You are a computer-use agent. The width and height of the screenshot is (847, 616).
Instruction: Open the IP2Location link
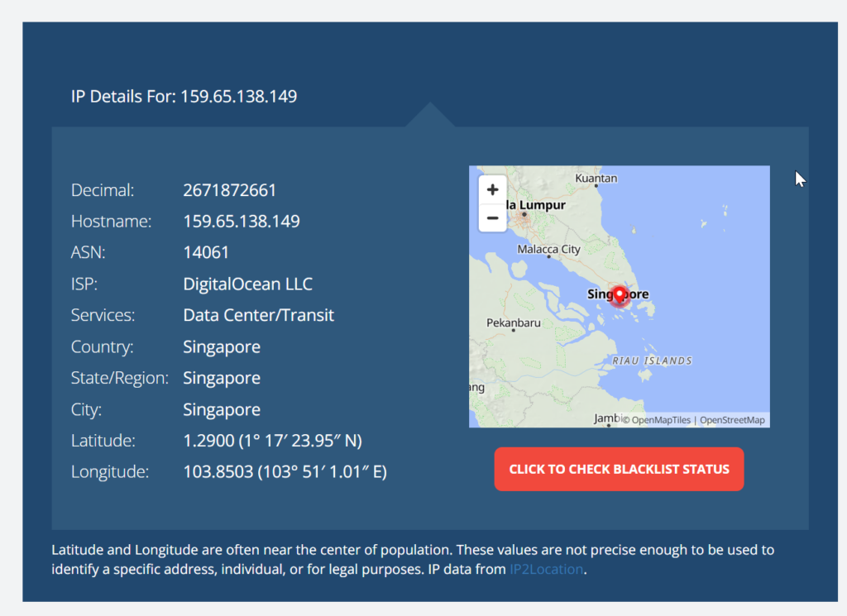[x=546, y=570]
